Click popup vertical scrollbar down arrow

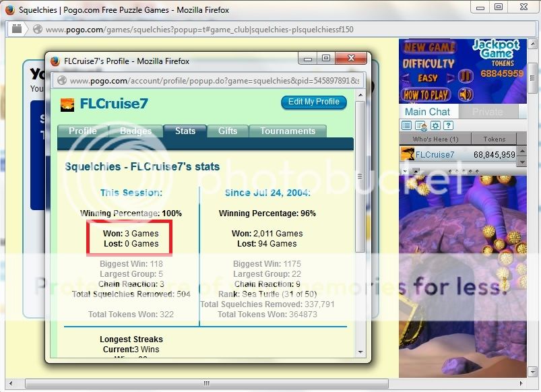tap(360, 352)
